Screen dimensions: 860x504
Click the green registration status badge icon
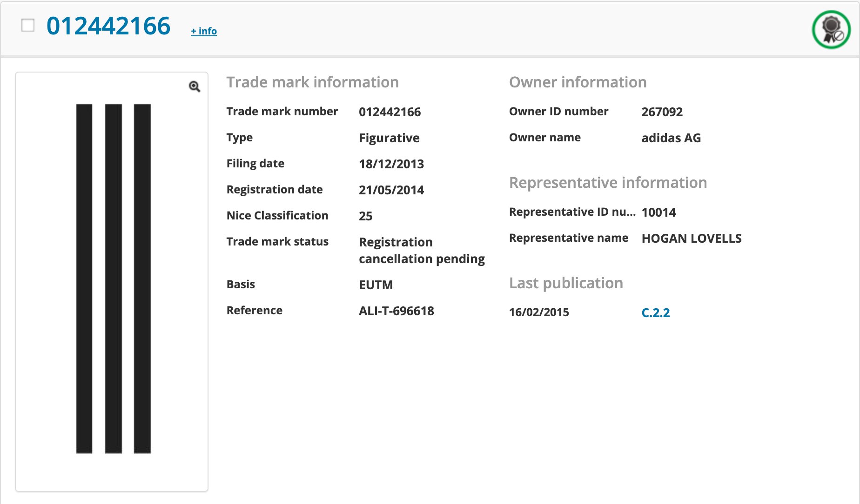[x=831, y=29]
